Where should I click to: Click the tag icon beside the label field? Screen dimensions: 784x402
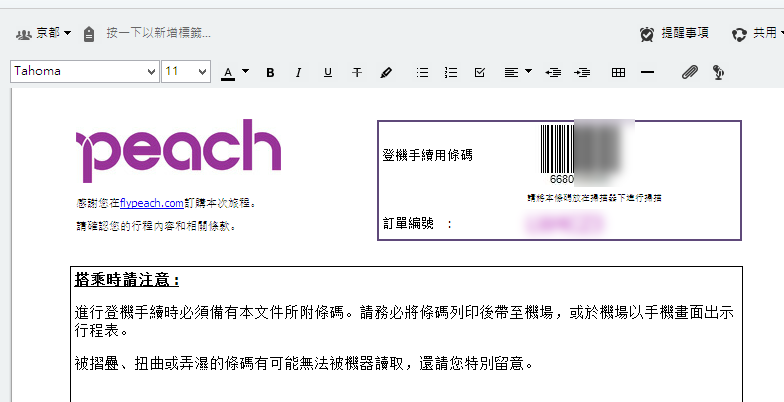click(89, 34)
